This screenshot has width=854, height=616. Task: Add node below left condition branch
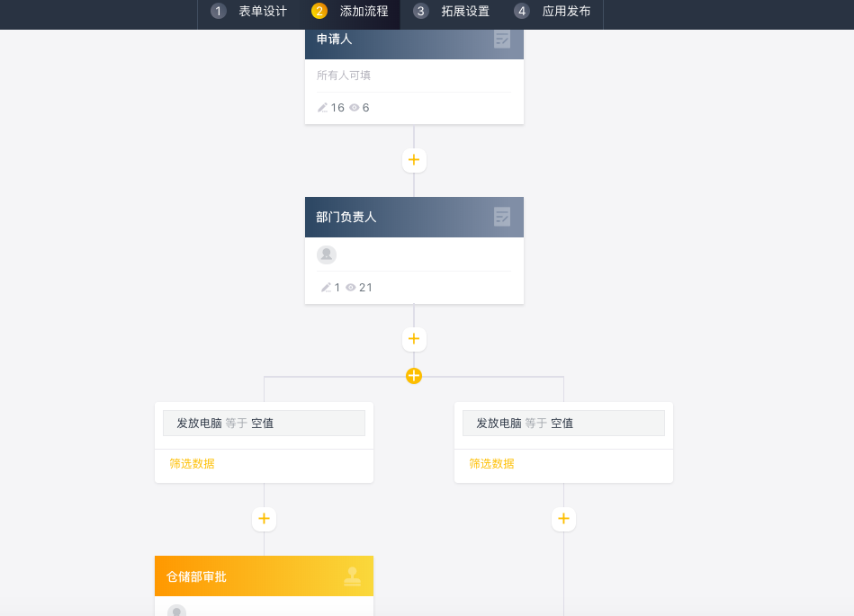click(x=264, y=519)
